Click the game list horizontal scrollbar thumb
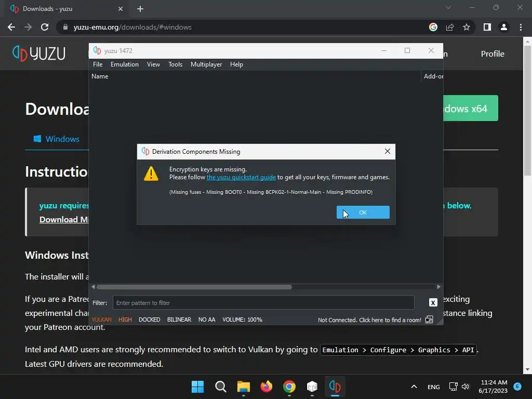Image resolution: width=532 pixels, height=399 pixels. point(194,287)
